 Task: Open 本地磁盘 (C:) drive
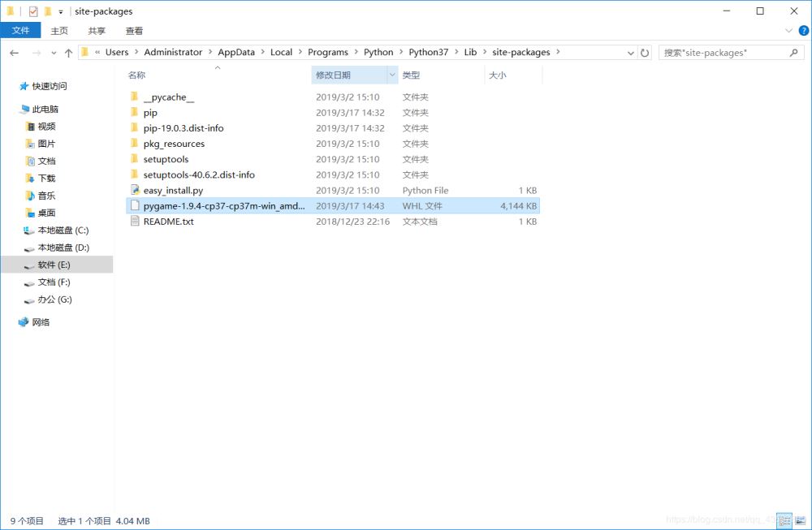[63, 231]
